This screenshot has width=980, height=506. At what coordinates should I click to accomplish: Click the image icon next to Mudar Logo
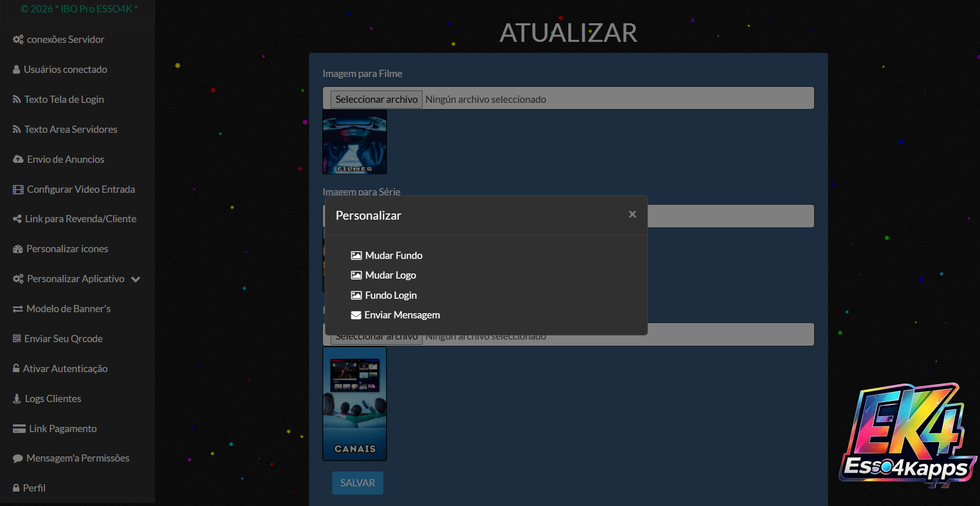click(356, 275)
